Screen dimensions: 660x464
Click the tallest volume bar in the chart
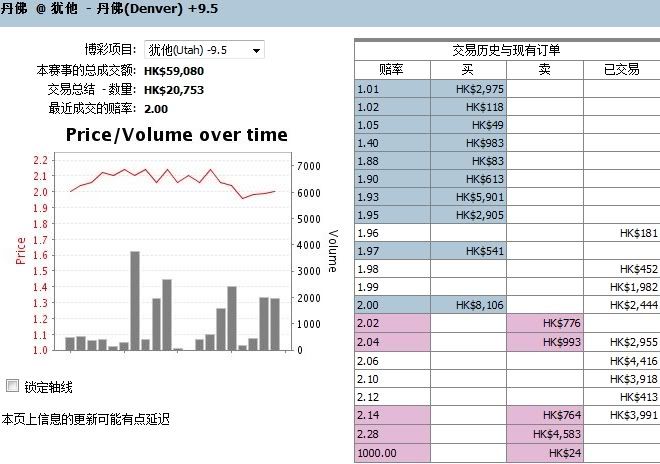pyautogui.click(x=135, y=300)
